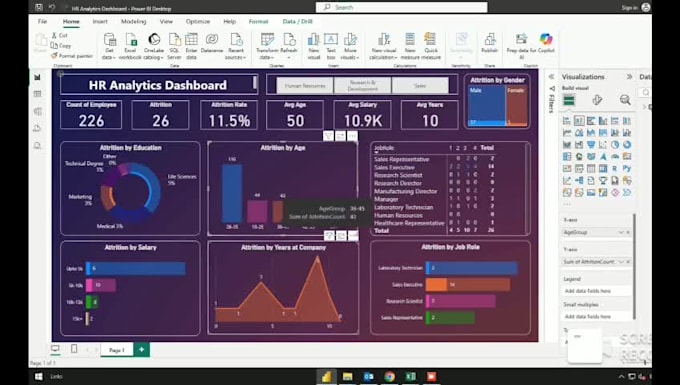Insert a Text box
680x385 pixels.
point(331,46)
